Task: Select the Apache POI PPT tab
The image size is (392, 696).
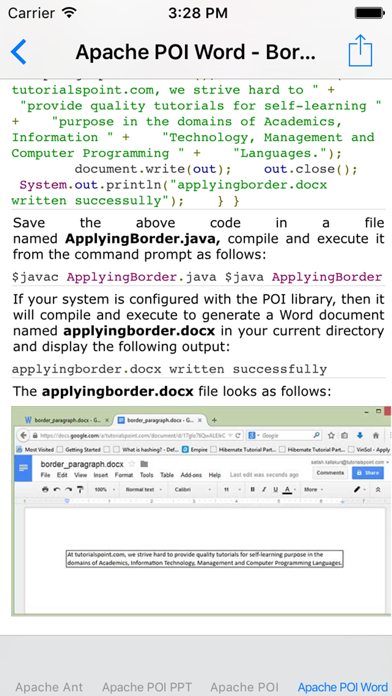Action: coord(146,687)
